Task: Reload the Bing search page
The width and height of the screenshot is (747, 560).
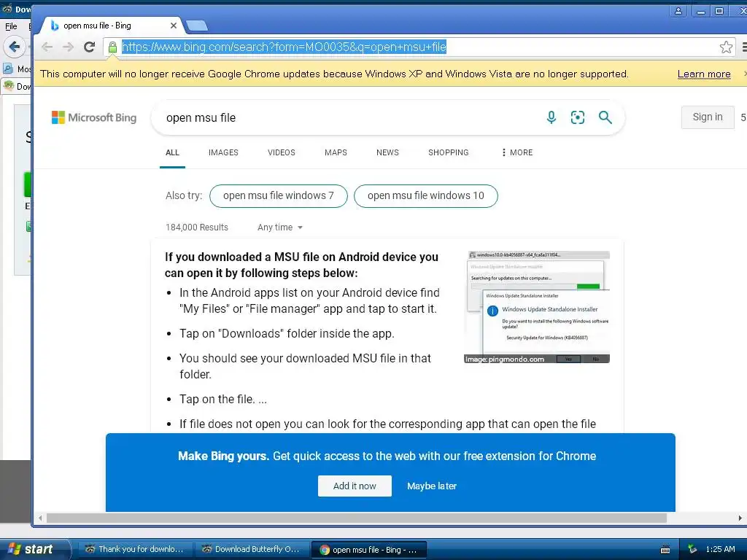Action: pyautogui.click(x=89, y=47)
